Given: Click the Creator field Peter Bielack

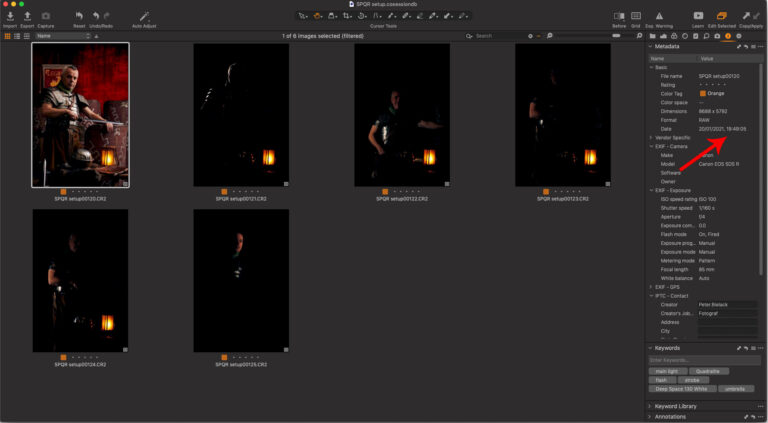Looking at the screenshot, I should pyautogui.click(x=728, y=305).
